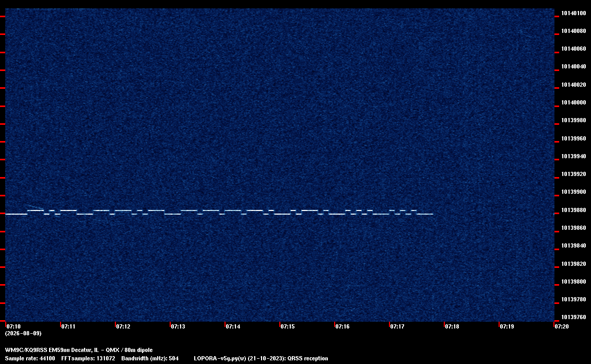Click the 07:17 time label
The height and width of the screenshot is (364, 591).
(397, 326)
